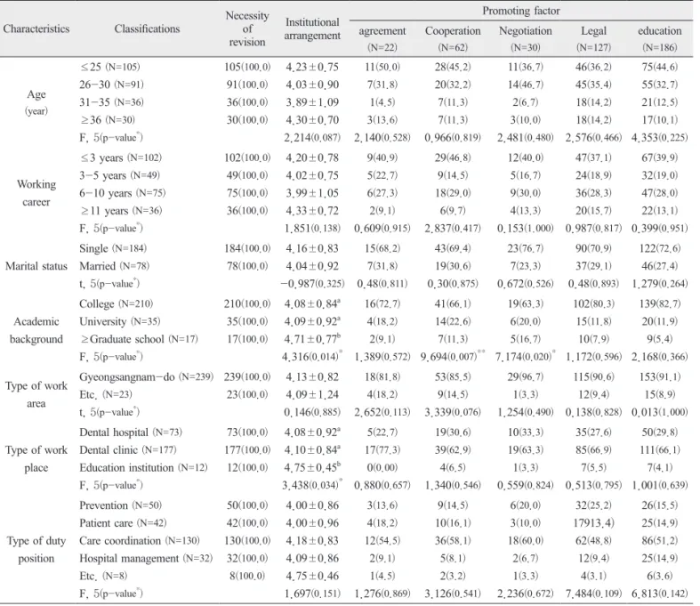Select the Legal (N=127) column header
The image size is (700, 606).
(593, 39)
